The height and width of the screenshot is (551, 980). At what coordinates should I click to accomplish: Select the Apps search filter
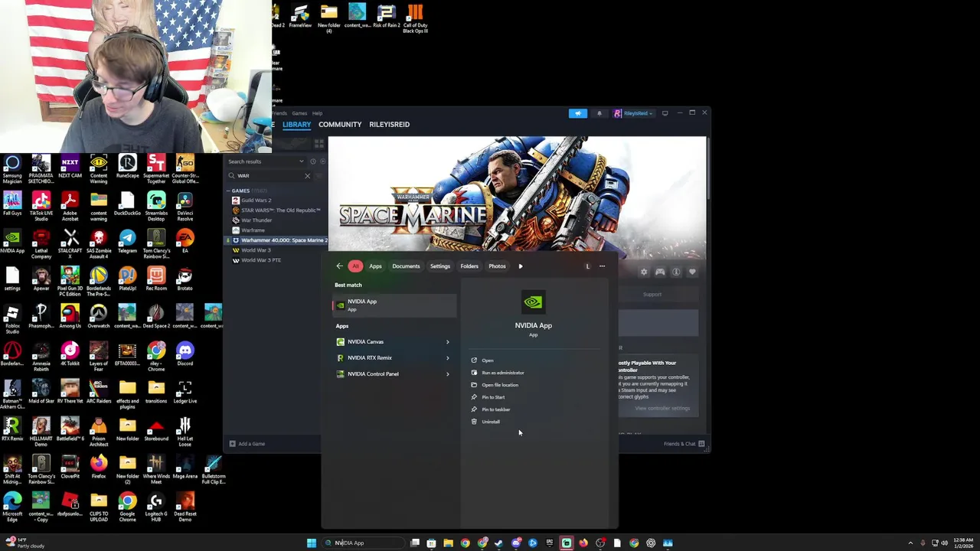[x=375, y=266]
